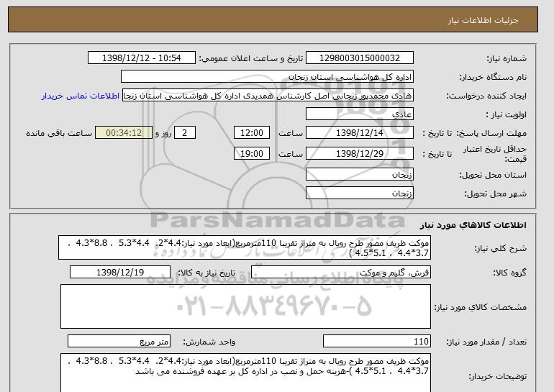Click price validity date 1398/12/29
554x392 pixels.
click(359, 154)
